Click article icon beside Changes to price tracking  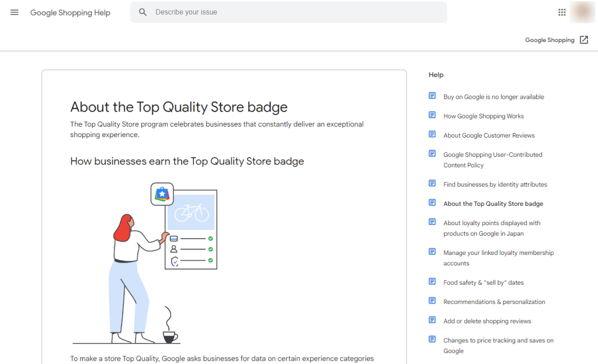pyautogui.click(x=432, y=339)
